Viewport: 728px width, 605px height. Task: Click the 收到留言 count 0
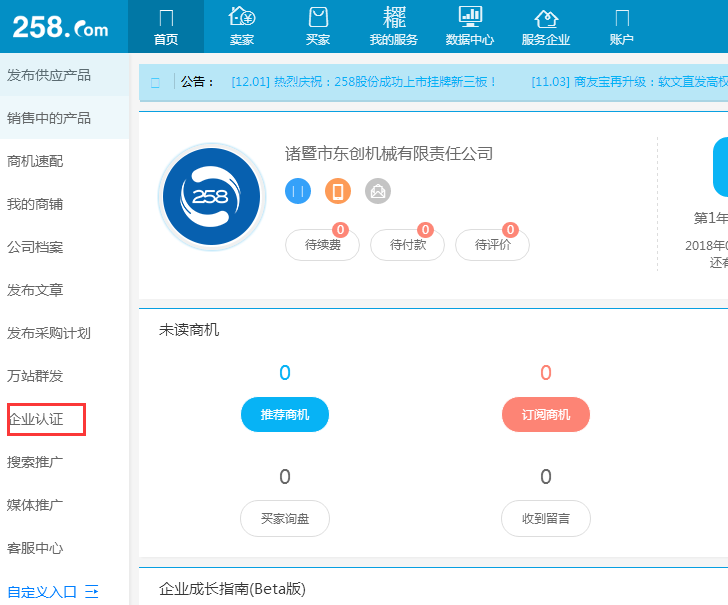point(546,477)
